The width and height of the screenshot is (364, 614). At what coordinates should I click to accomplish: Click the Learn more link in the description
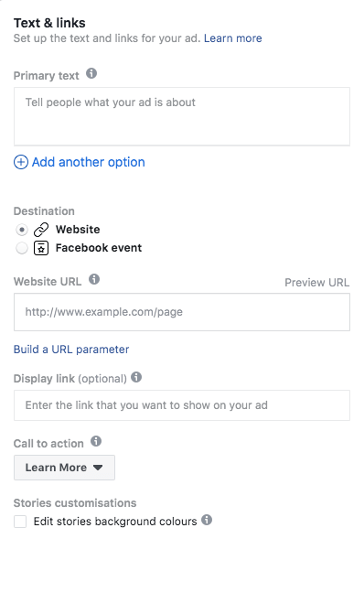[x=233, y=38]
